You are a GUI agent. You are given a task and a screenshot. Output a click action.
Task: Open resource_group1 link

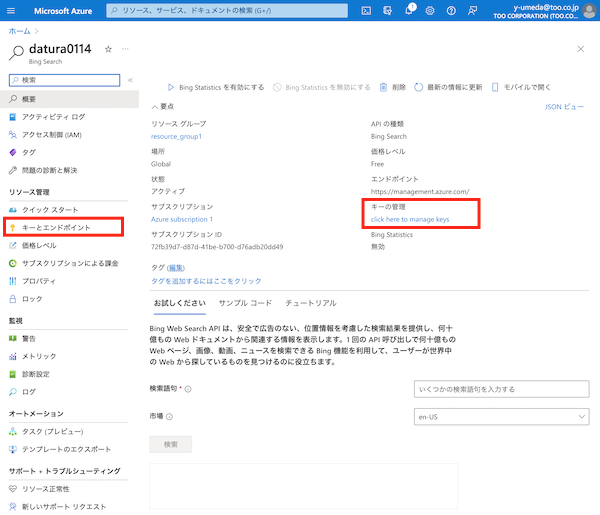176,136
